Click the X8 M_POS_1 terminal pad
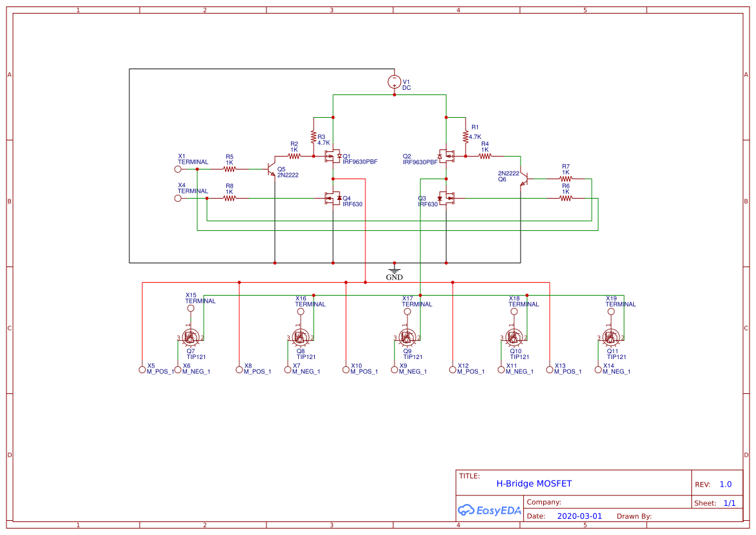This screenshot has width=756, height=535. pos(239,369)
